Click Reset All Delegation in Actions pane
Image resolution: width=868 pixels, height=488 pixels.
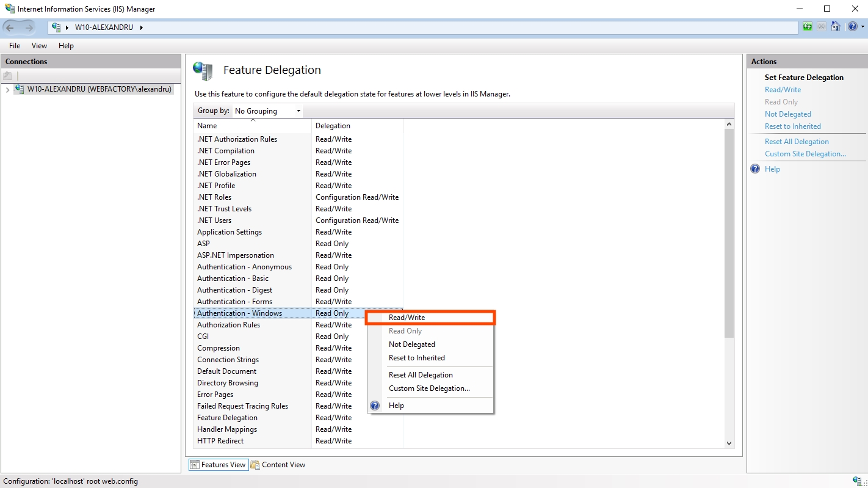coord(797,142)
